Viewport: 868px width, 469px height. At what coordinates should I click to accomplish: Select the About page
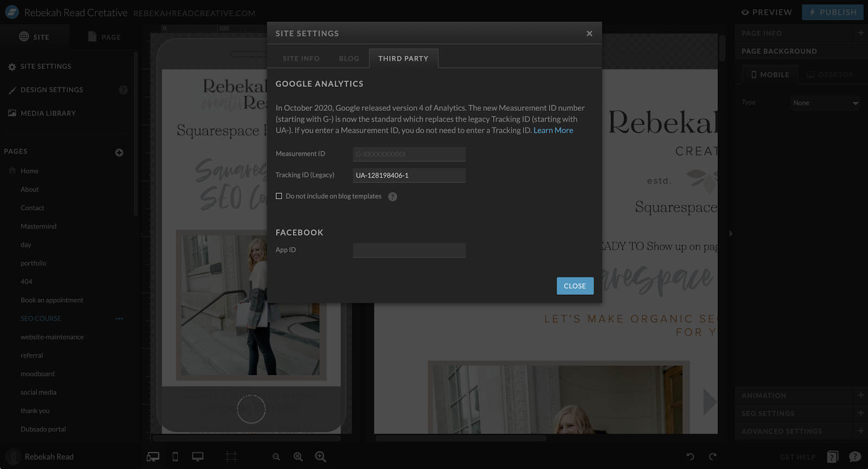[x=30, y=189]
